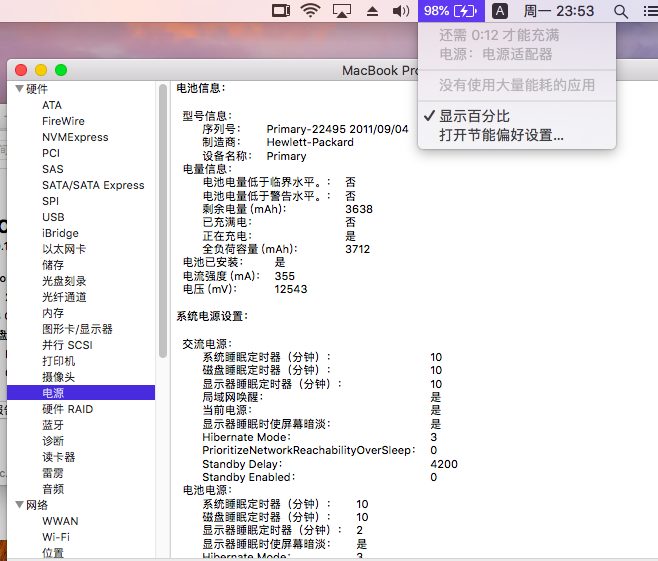This screenshot has height=561, width=658.
Task: Select SATA/SATA Express in sidebar
Action: tap(93, 185)
